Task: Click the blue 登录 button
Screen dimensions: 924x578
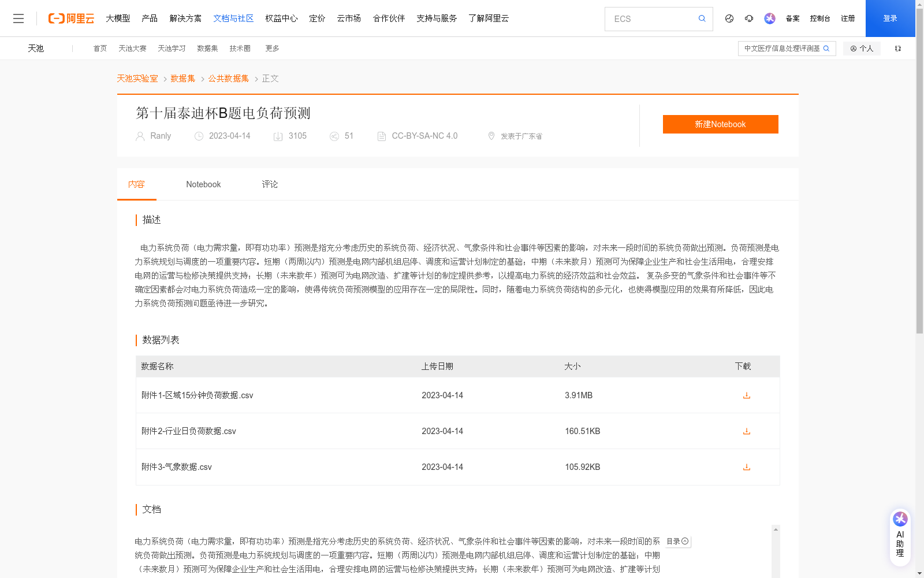Action: (890, 18)
